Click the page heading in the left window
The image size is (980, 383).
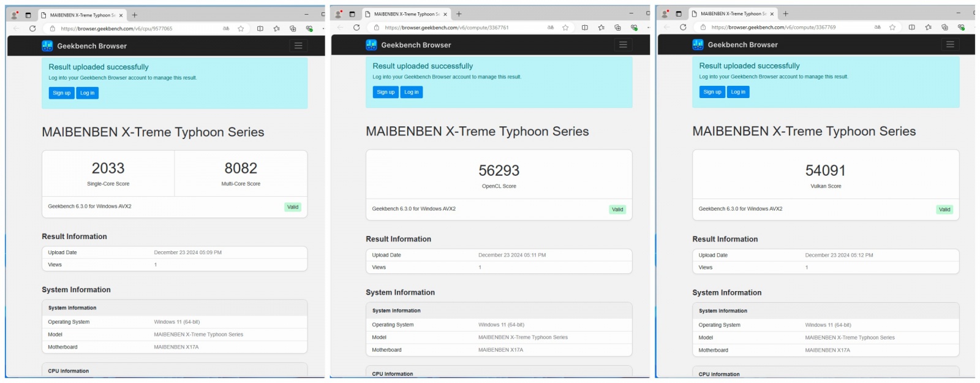pos(153,132)
